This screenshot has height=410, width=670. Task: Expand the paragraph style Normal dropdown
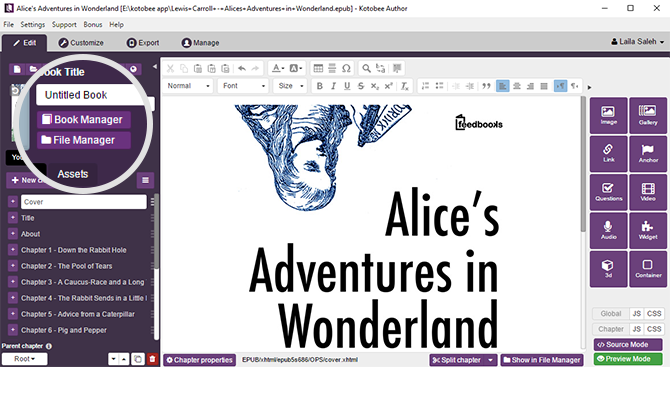(x=190, y=86)
